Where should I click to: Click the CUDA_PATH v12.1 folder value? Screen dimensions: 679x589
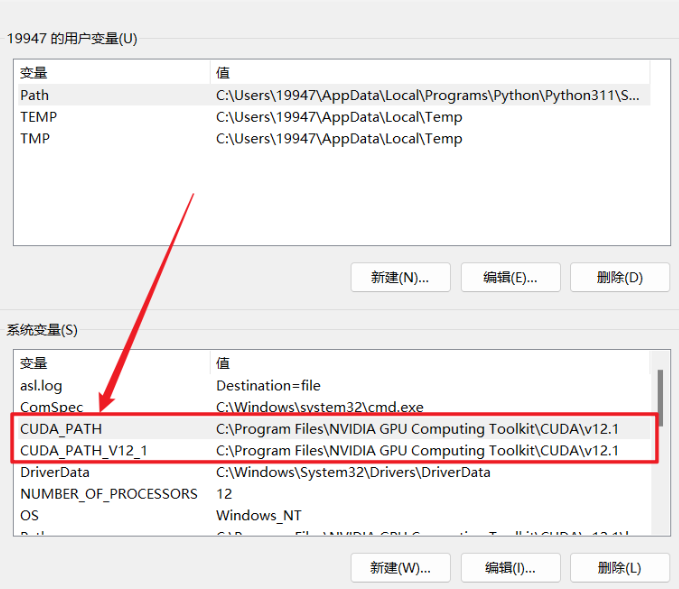click(x=417, y=429)
